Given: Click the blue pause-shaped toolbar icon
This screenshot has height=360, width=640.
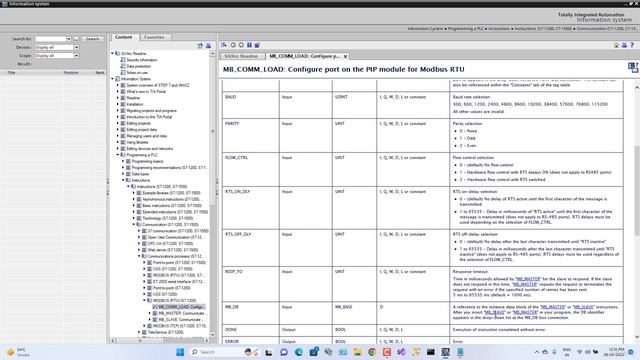Looking at the screenshot, I should [x=249, y=45].
